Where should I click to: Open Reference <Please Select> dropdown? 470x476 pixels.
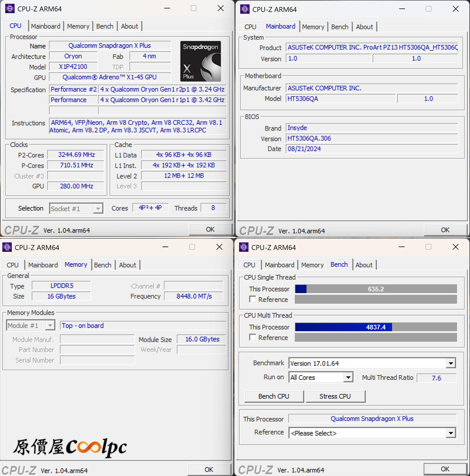[x=372, y=433]
